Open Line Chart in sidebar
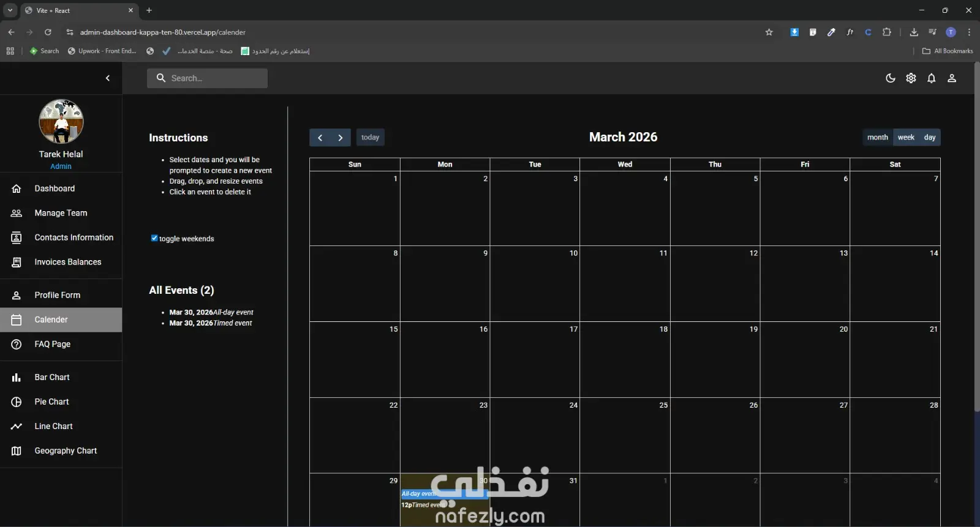The image size is (980, 527). 61,426
